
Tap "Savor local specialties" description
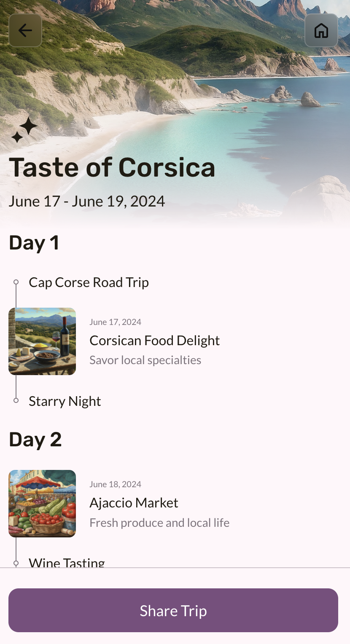(145, 360)
